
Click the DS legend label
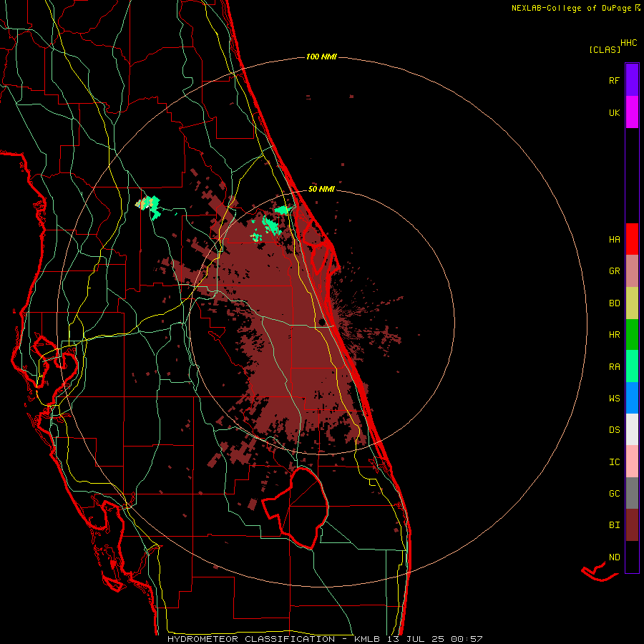pos(614,430)
